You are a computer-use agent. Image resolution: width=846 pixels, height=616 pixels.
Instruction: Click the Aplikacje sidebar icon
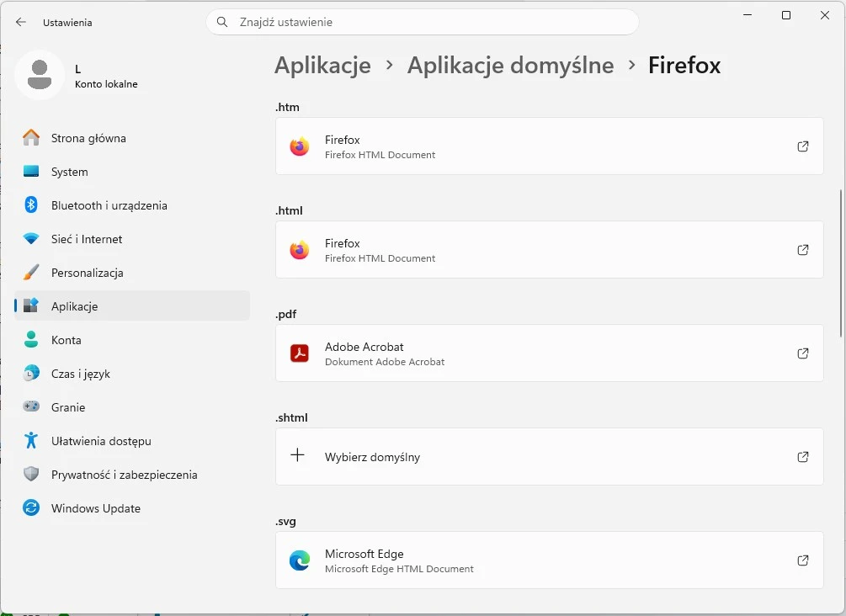coord(31,305)
